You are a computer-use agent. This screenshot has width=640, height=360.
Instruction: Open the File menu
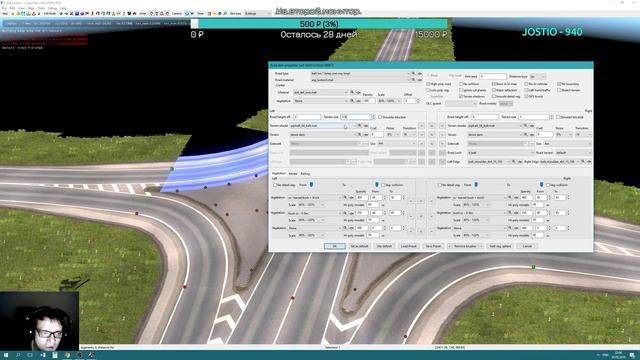pos(4,8)
